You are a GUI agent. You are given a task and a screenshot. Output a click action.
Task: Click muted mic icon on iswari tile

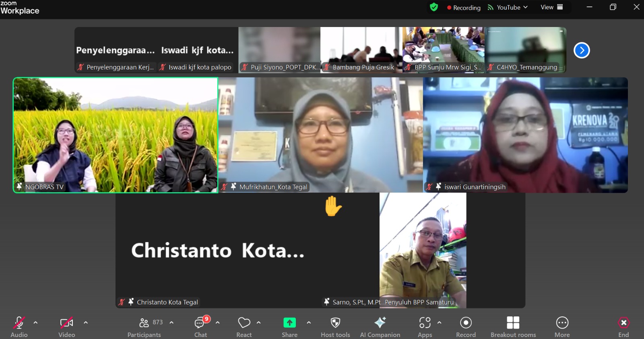click(429, 187)
